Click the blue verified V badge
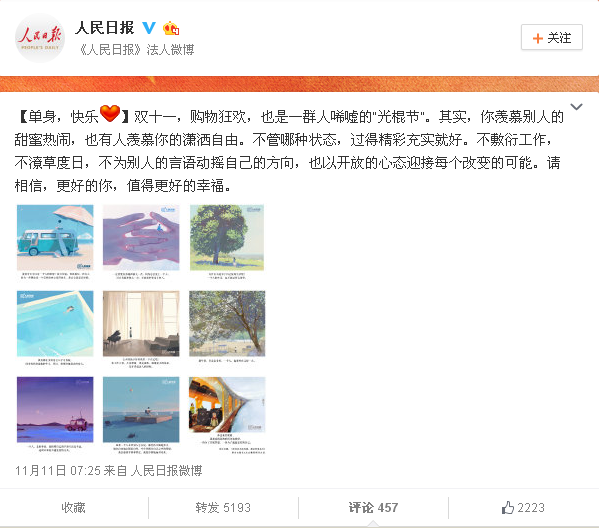Image resolution: width=599 pixels, height=528 pixels. click(149, 28)
